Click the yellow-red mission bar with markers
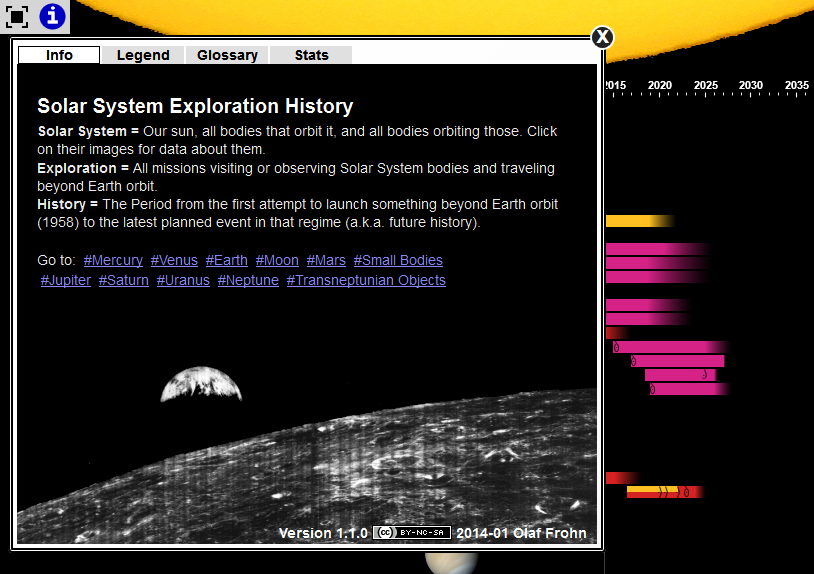 (665, 491)
